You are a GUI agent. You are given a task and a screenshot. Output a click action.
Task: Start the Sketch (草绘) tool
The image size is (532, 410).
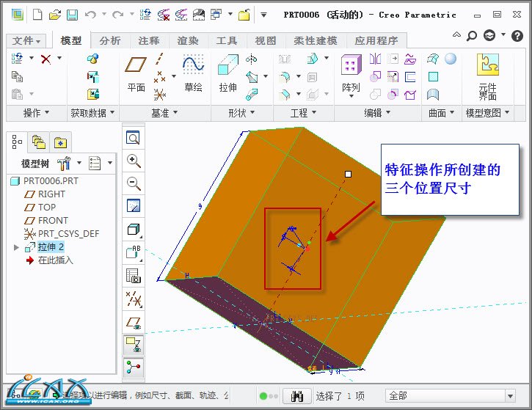coord(194,73)
